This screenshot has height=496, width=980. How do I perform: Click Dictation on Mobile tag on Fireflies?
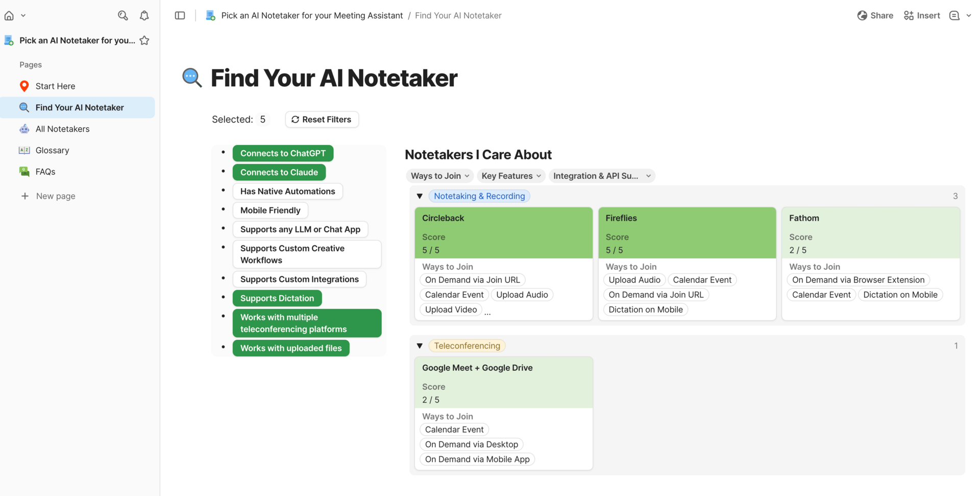click(x=645, y=310)
